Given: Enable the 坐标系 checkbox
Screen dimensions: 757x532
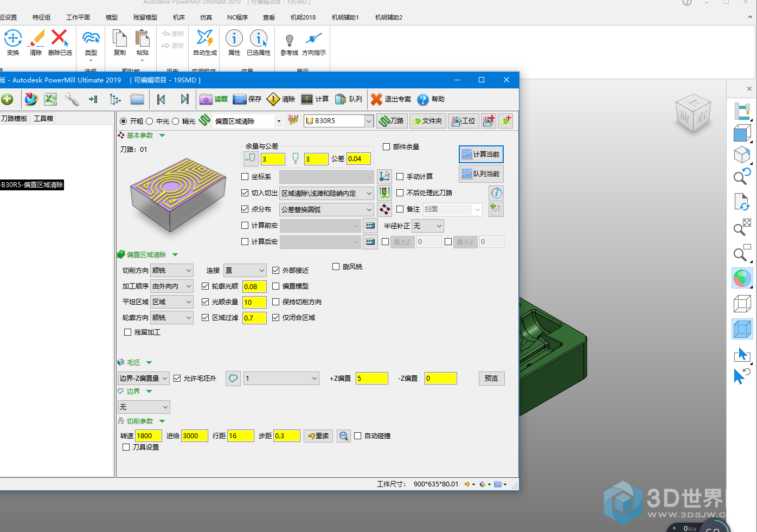Looking at the screenshot, I should pos(245,177).
